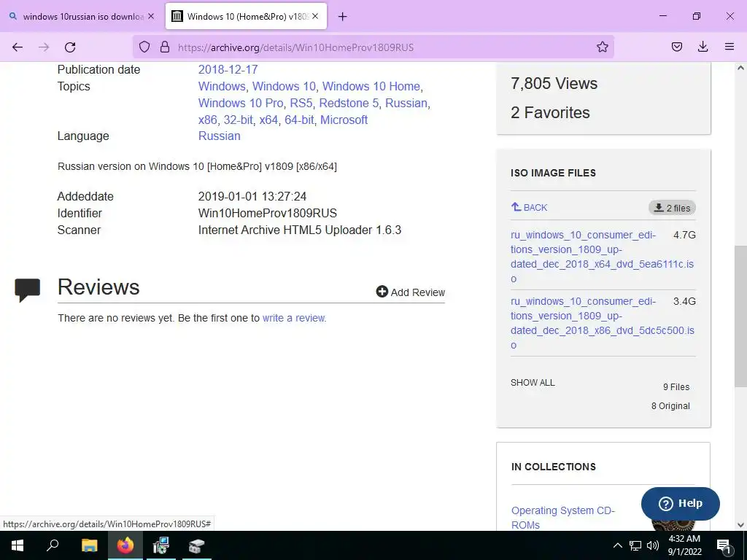Open the Microsoft topic link
The image size is (747, 560).
point(344,120)
